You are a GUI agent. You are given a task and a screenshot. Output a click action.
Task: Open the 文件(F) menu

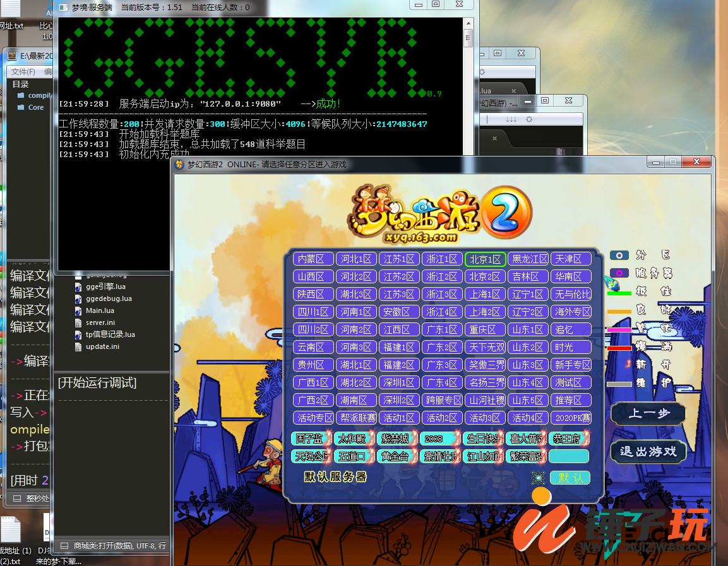tap(23, 71)
